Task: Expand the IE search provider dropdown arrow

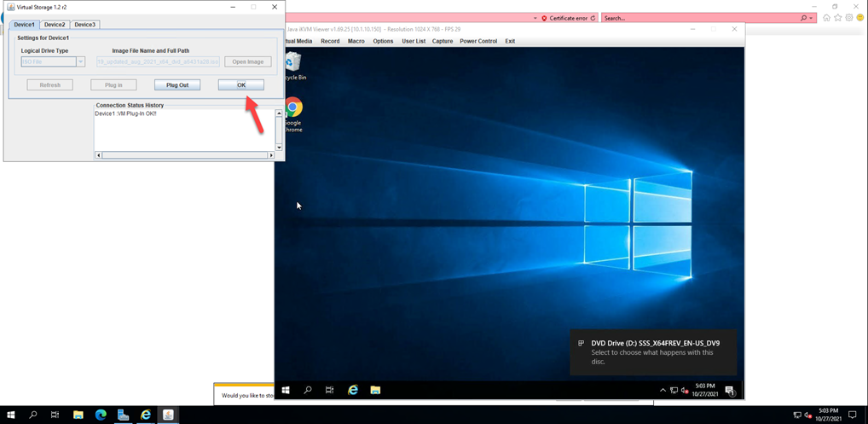Action: click(810, 18)
